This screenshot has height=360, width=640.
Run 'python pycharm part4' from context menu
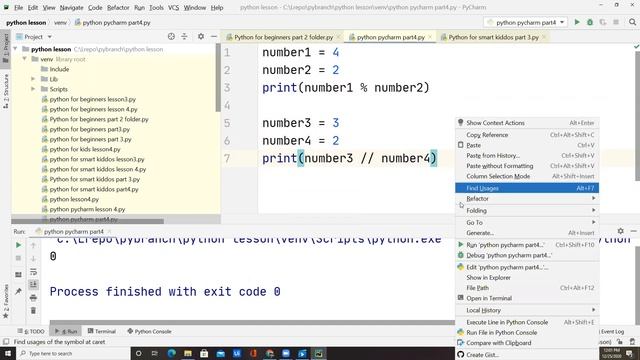[527, 245]
